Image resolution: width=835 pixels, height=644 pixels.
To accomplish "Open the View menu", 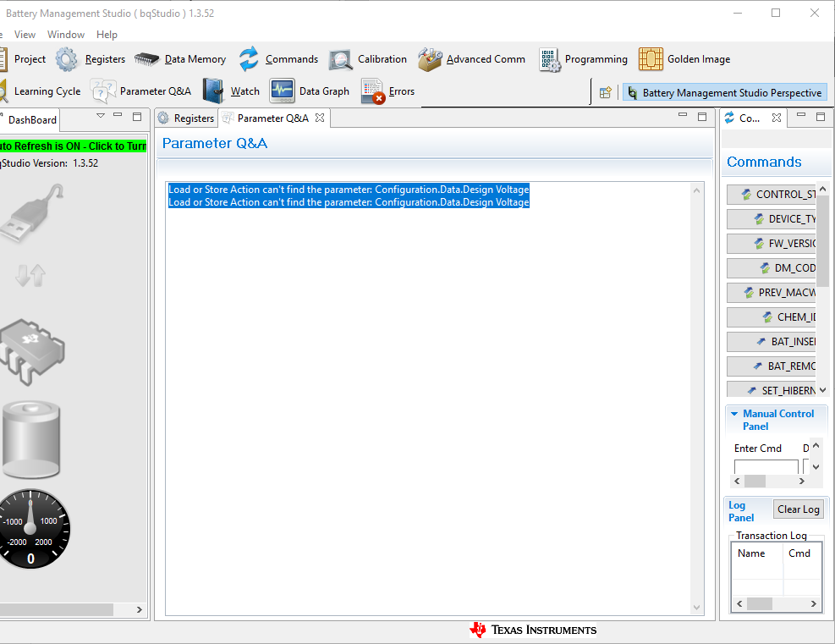I will tap(25, 34).
